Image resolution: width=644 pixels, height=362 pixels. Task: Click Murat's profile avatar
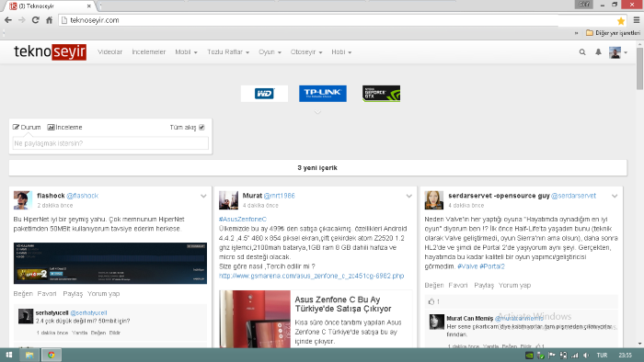pos(228,200)
